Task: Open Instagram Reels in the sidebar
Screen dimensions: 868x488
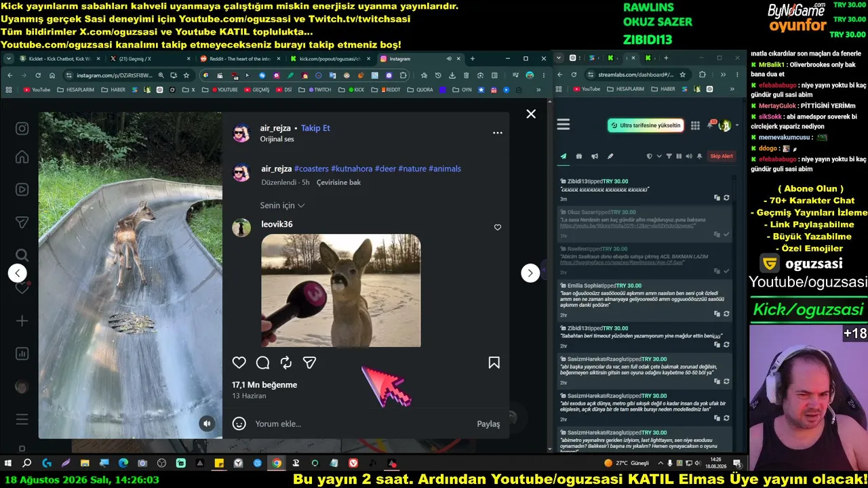Action: (22, 190)
